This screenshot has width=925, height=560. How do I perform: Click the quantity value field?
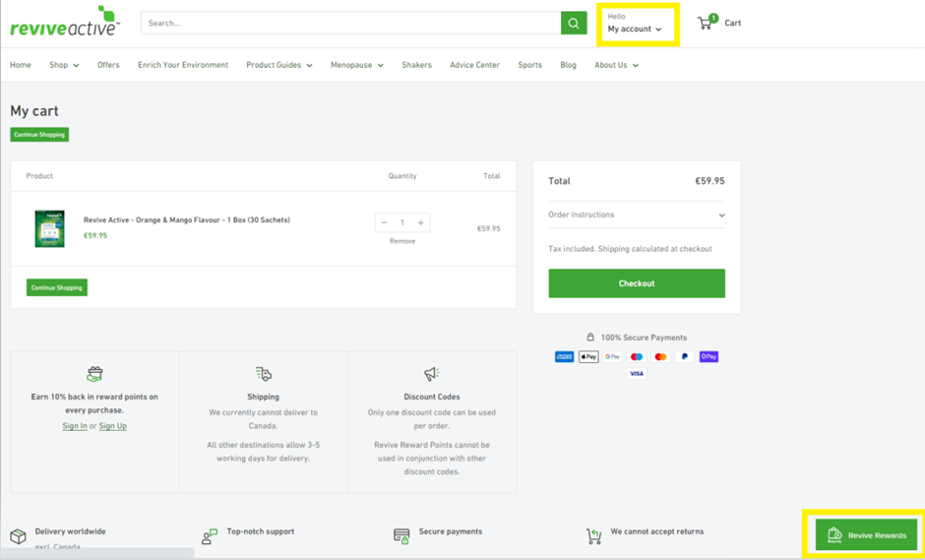pos(402,222)
